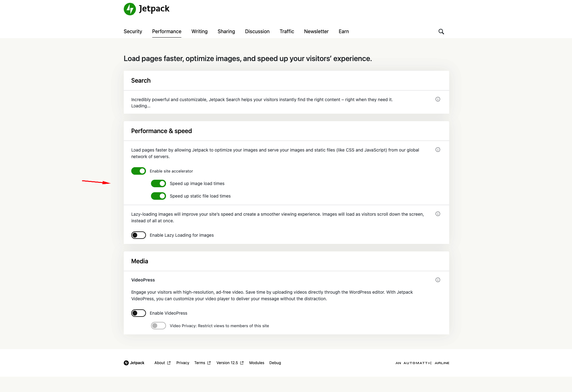Enable the VideoPress toggle
Image resolution: width=572 pixels, height=392 pixels.
coord(138,313)
